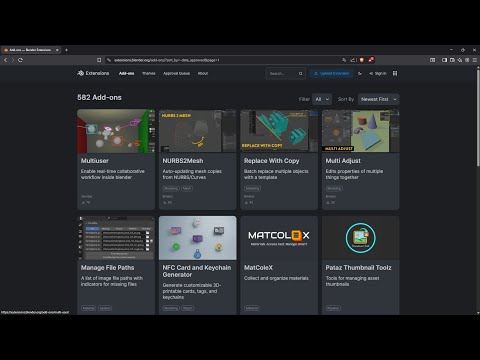Open the About page
The height and width of the screenshot is (360, 480).
[x=203, y=73]
